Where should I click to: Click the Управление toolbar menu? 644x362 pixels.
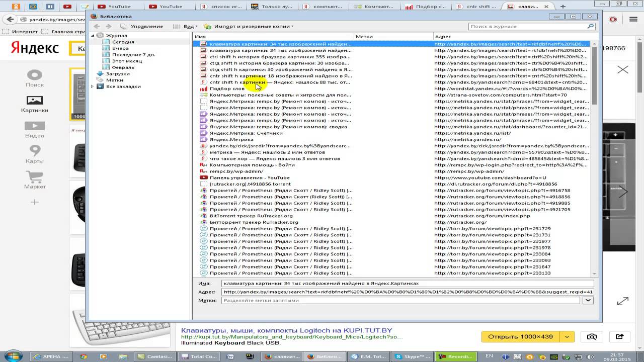coord(142,26)
